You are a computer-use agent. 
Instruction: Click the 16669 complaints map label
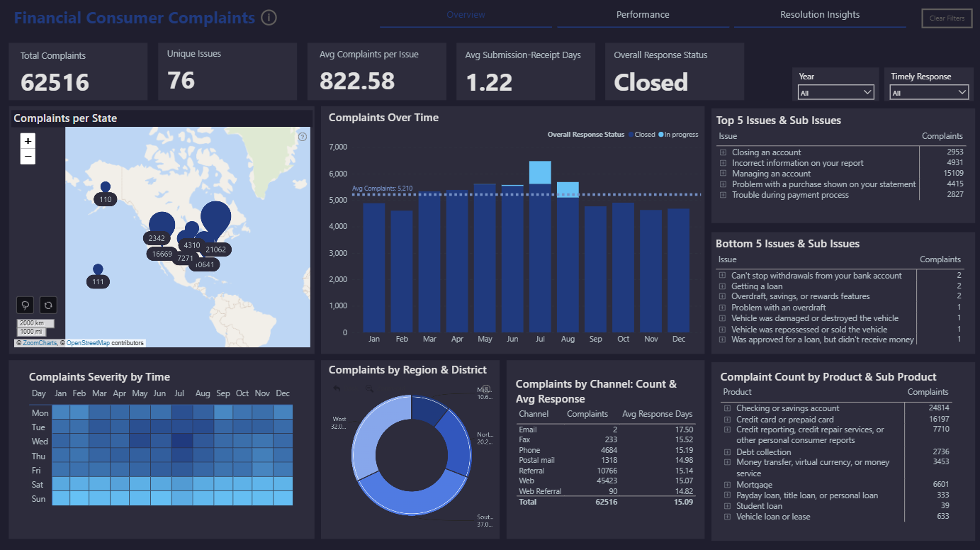pos(162,254)
